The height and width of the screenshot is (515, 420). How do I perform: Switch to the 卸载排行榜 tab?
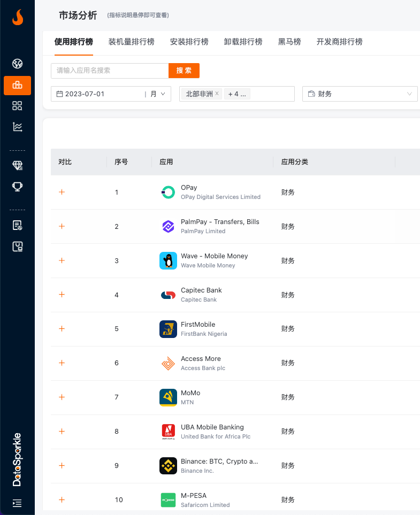(x=243, y=42)
